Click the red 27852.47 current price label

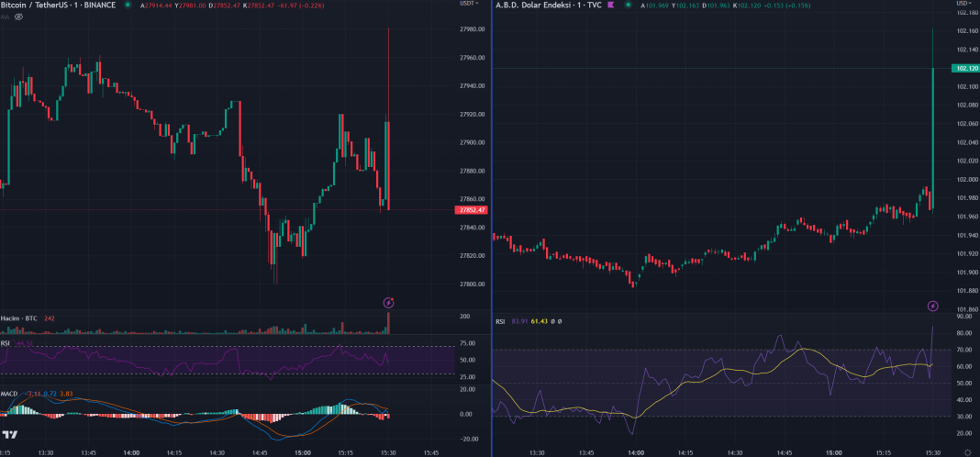tap(470, 210)
